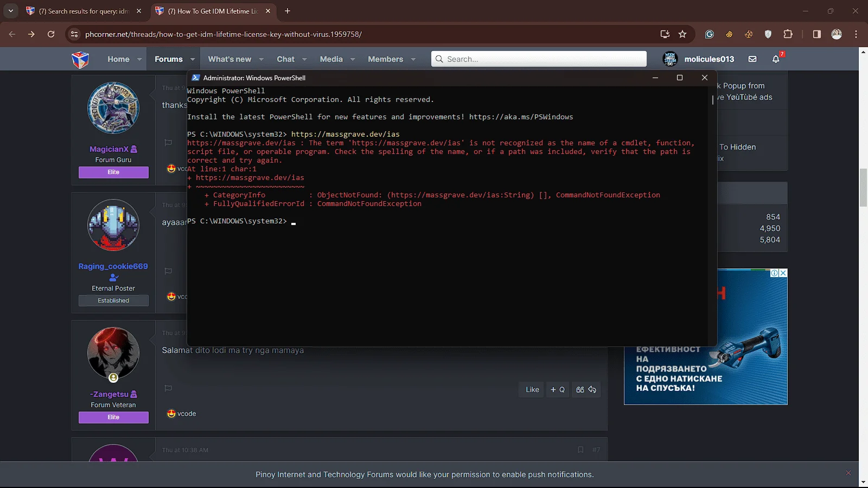Click the PHCorner site logo
This screenshot has width=868, height=488.
pos(80,59)
